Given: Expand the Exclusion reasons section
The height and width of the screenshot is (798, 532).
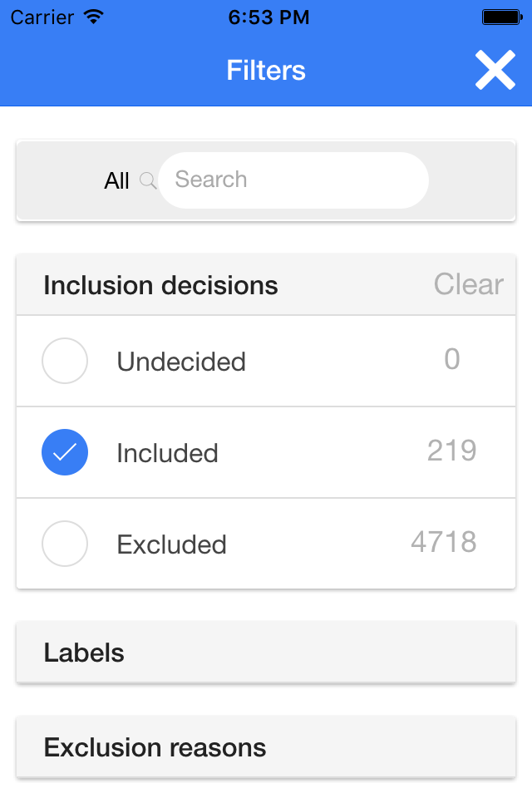Looking at the screenshot, I should click(x=266, y=746).
